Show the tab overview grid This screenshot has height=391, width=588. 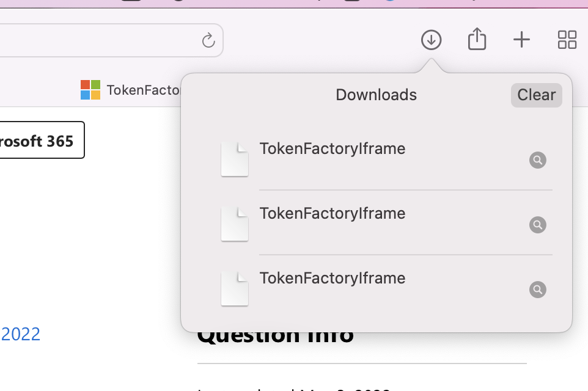567,40
